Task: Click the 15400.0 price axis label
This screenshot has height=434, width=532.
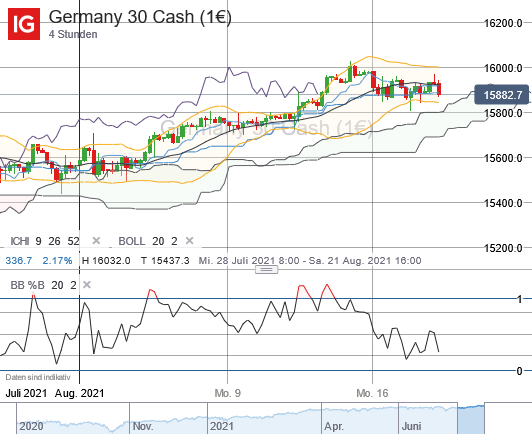Action: click(503, 203)
